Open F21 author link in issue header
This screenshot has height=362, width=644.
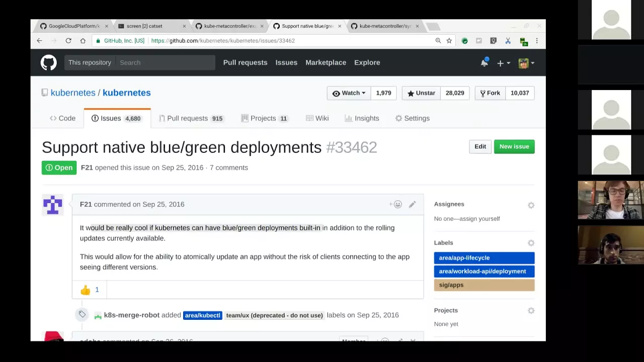87,167
